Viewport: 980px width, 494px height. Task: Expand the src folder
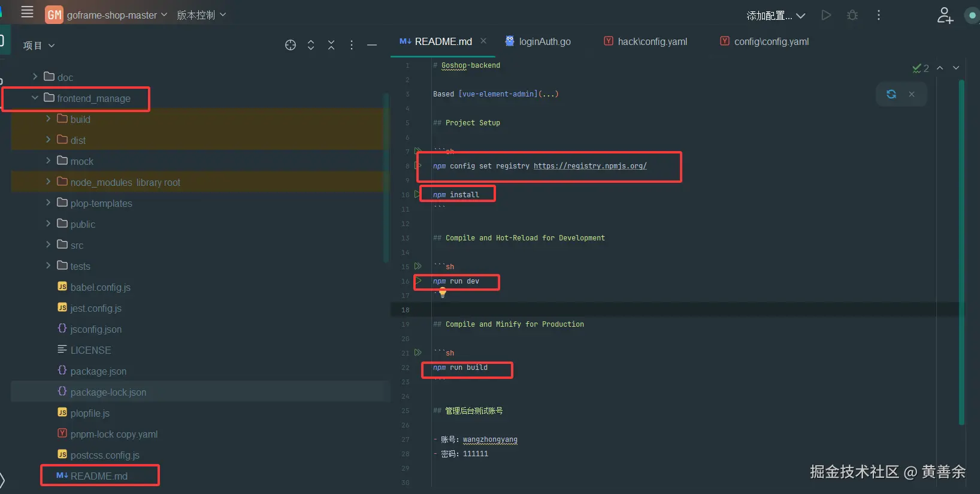(49, 245)
